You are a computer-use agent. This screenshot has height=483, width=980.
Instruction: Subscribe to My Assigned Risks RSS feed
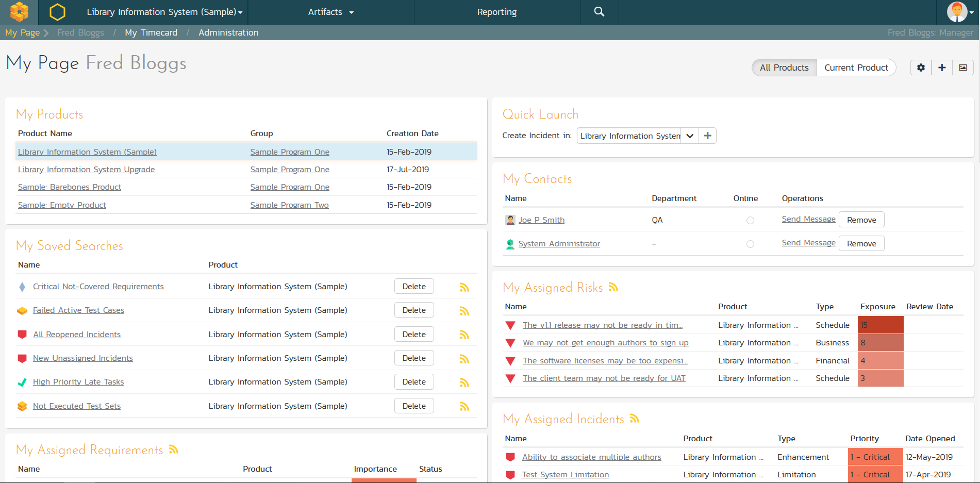(613, 287)
